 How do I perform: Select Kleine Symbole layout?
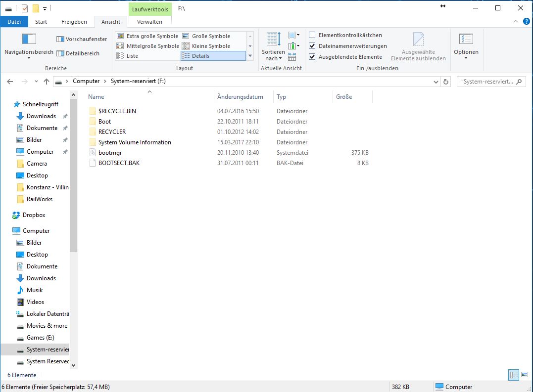tap(206, 46)
